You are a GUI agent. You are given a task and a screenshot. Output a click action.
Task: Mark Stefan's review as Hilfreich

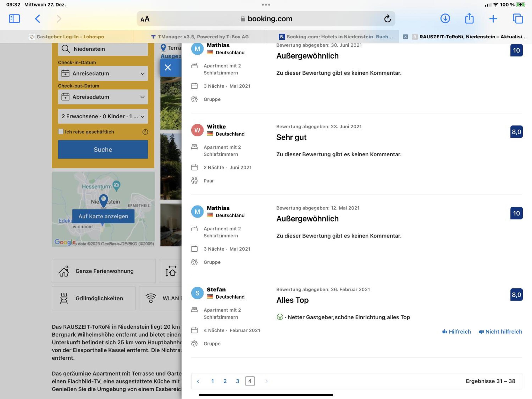tap(456, 332)
